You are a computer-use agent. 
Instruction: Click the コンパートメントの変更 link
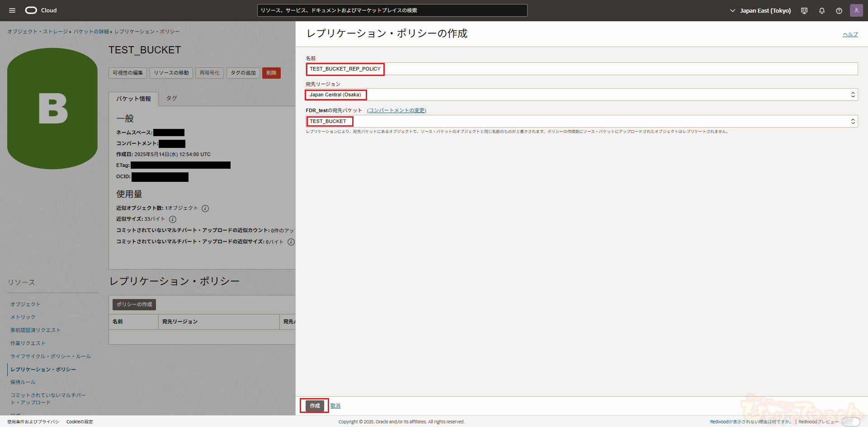(x=396, y=110)
